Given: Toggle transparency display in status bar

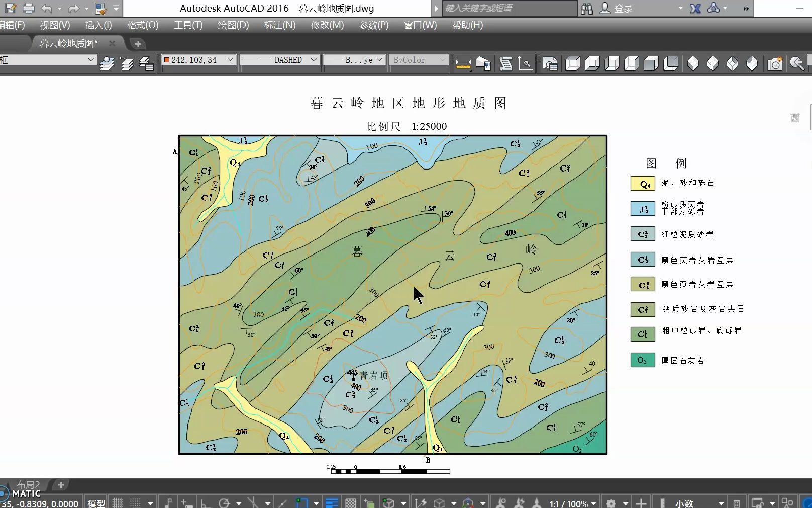Looking at the screenshot, I should coord(351,503).
